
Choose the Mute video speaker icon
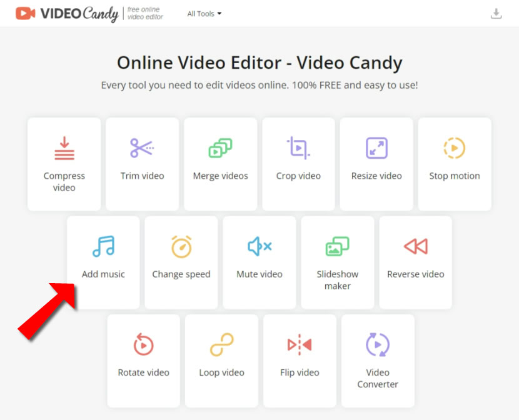click(259, 246)
